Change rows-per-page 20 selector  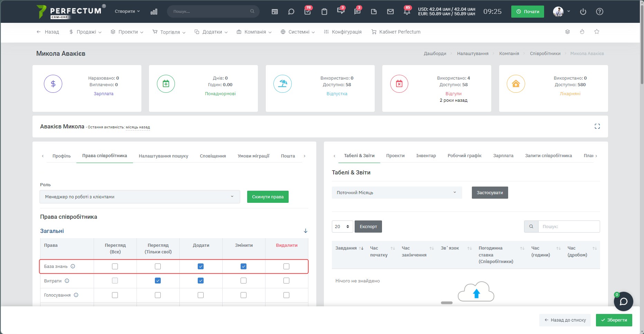pos(343,226)
